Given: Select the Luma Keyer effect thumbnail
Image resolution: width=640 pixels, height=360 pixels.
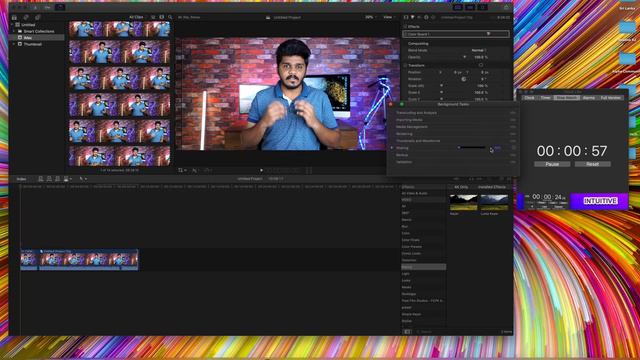Looking at the screenshot, I should 494,202.
